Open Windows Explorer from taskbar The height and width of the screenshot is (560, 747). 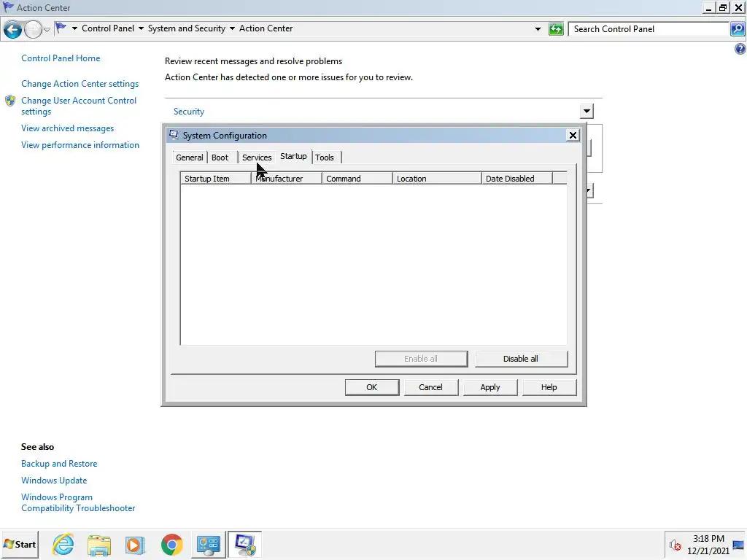pyautogui.click(x=99, y=544)
